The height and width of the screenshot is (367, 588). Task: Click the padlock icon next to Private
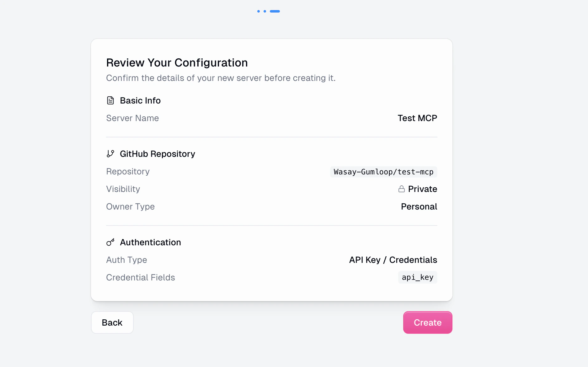(401, 189)
